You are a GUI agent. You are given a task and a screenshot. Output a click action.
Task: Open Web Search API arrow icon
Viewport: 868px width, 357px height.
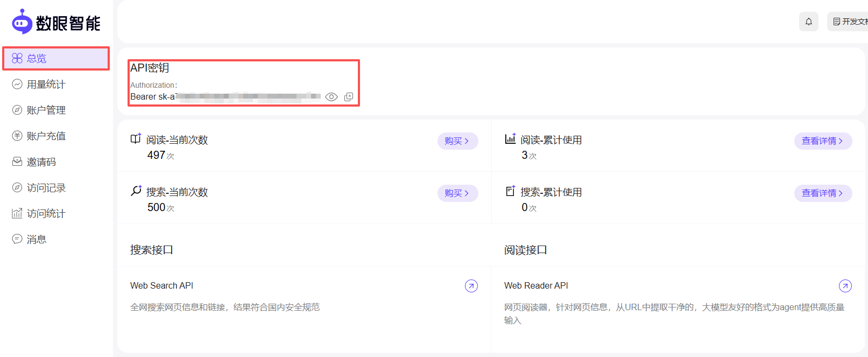[471, 286]
